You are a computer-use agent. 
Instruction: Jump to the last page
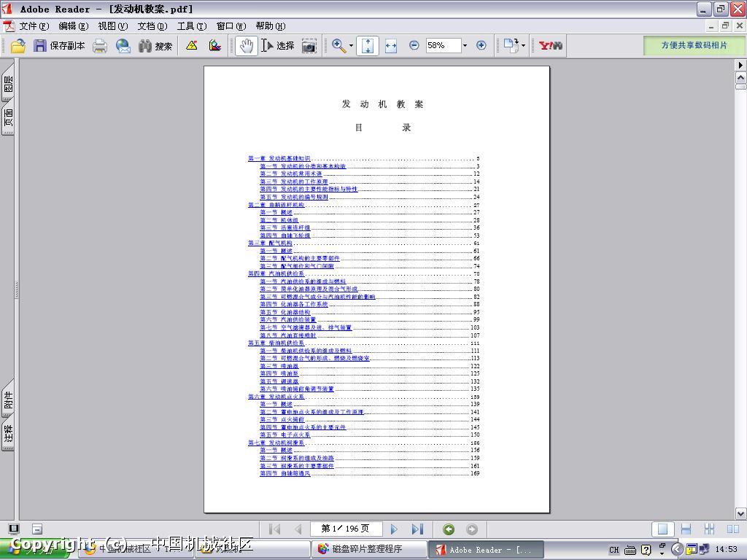click(417, 529)
